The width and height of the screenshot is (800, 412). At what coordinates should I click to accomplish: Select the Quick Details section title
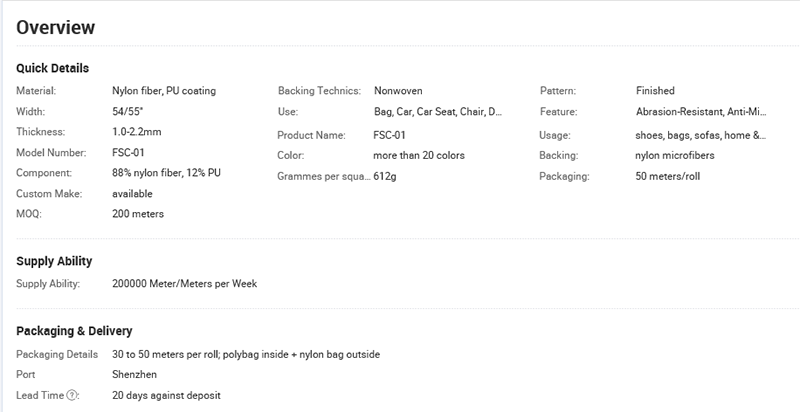(53, 68)
